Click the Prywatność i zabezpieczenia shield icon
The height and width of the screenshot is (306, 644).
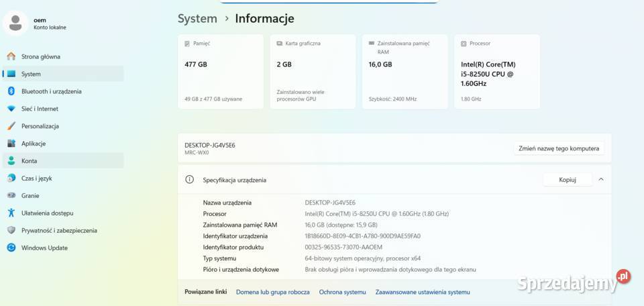point(11,230)
